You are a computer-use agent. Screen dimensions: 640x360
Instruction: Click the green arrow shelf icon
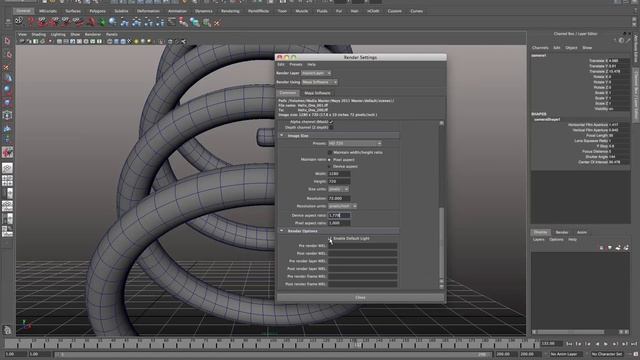(102, 22)
